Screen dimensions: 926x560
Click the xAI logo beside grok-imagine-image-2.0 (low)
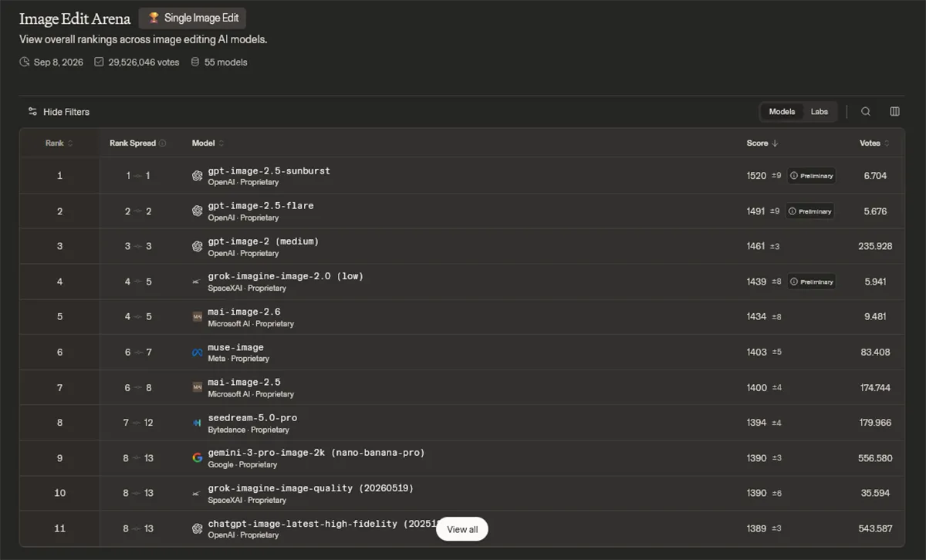point(198,282)
